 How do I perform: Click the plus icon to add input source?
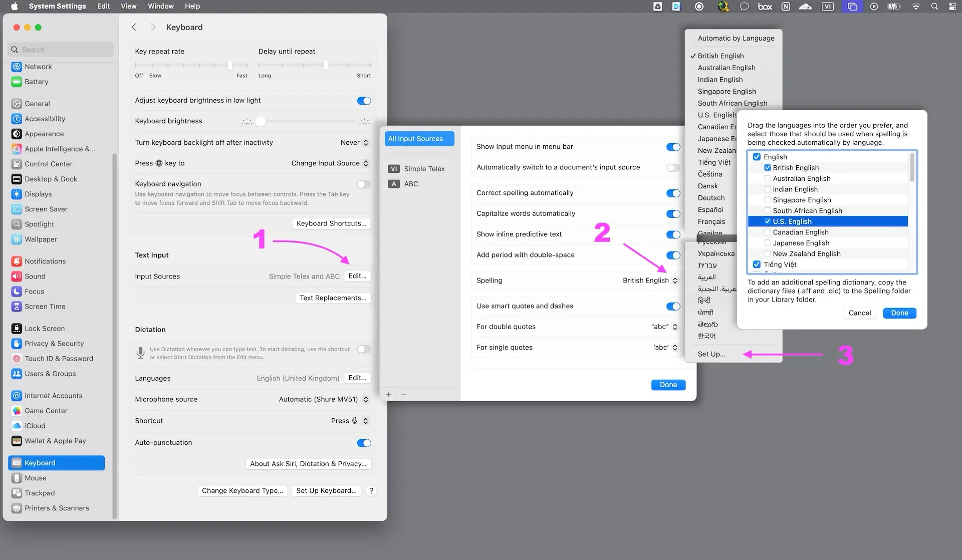click(388, 395)
